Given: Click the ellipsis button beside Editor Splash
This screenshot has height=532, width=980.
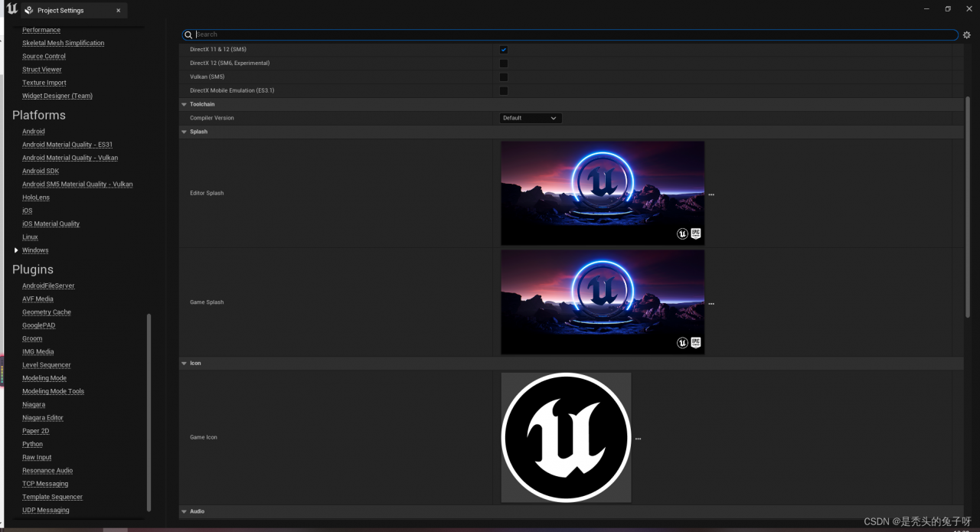Looking at the screenshot, I should pos(711,194).
